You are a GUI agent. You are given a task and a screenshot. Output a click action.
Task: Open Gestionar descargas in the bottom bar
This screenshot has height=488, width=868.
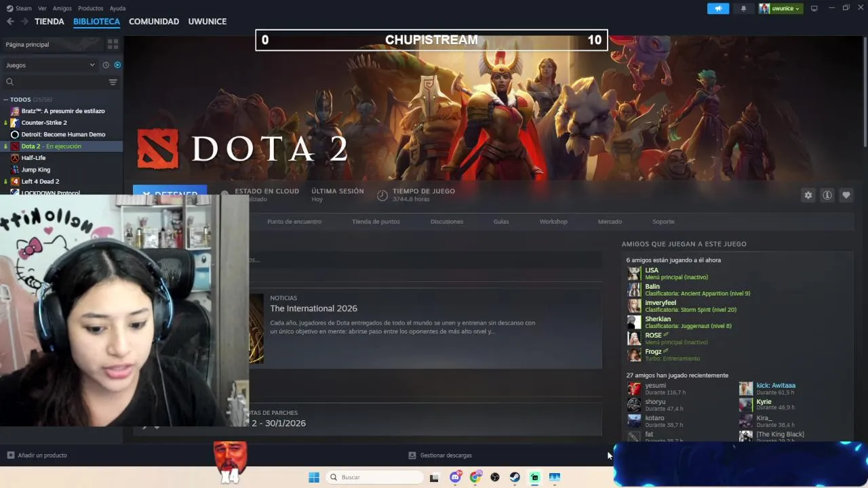[440, 455]
